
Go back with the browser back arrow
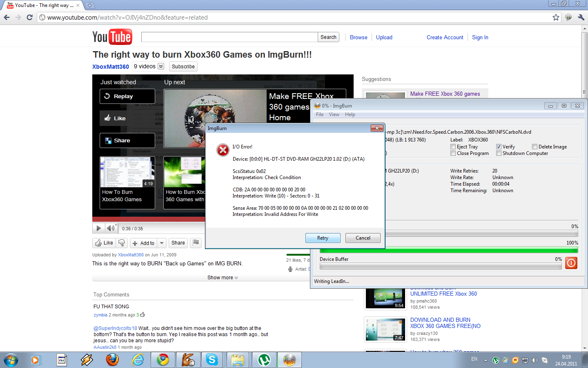tap(7, 17)
